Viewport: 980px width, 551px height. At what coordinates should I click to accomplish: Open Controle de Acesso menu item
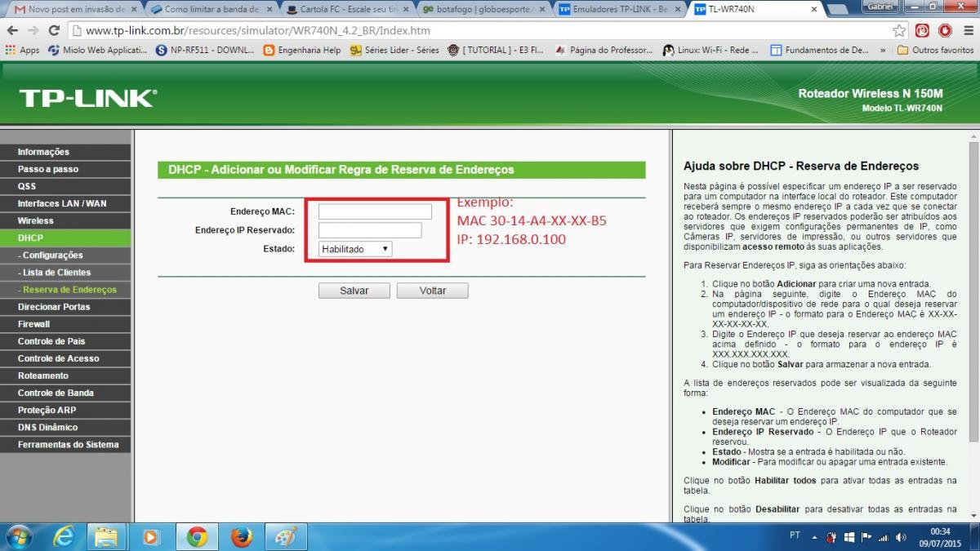click(x=65, y=358)
